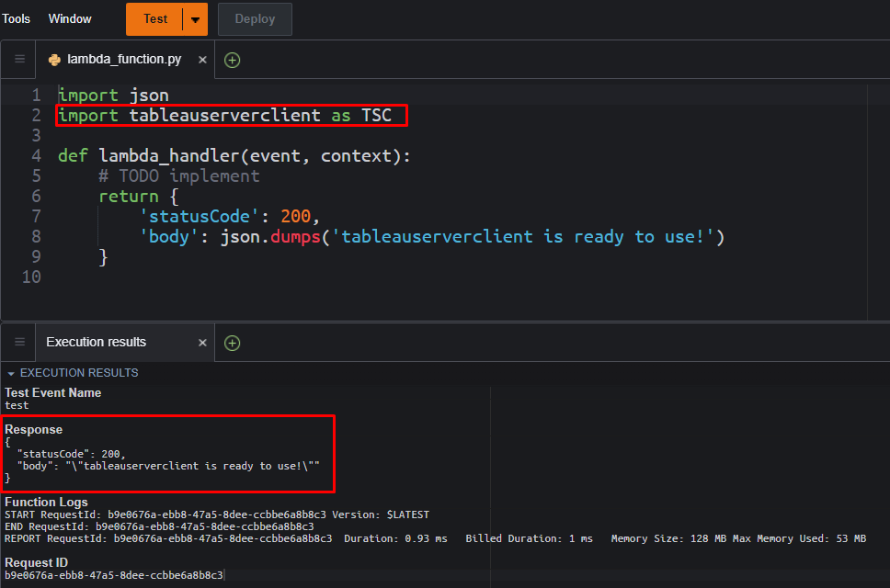Click the REPORT RequestId log line
Viewport: 890px width, 588px height.
pyautogui.click(x=435, y=538)
